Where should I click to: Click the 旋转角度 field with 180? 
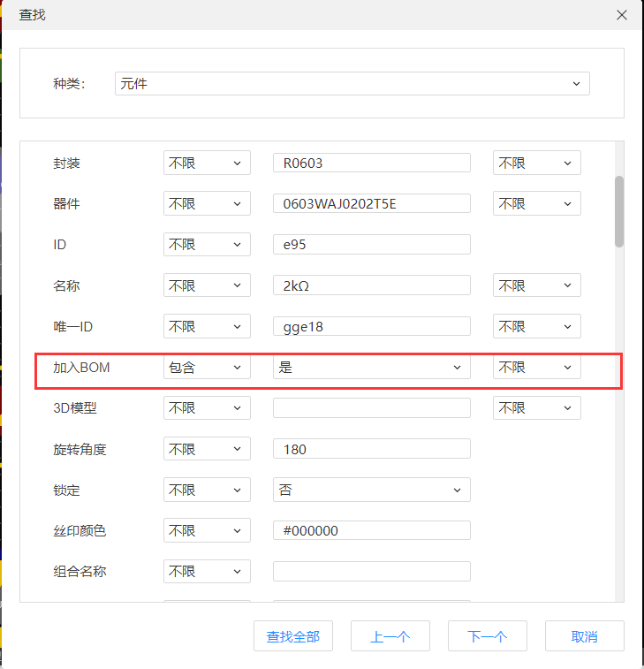[371, 449]
